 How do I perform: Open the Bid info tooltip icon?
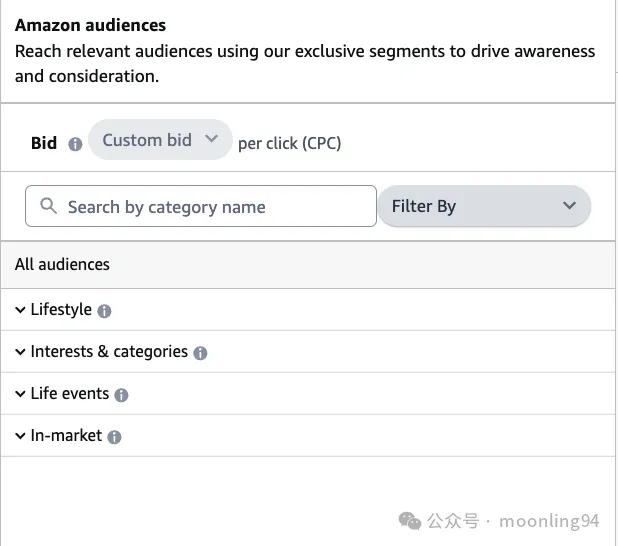point(75,144)
